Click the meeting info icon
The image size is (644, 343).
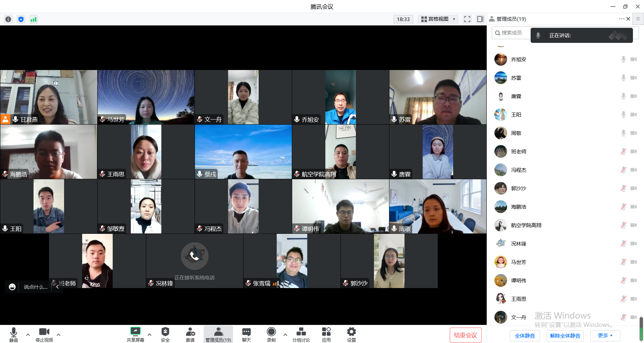tap(8, 19)
